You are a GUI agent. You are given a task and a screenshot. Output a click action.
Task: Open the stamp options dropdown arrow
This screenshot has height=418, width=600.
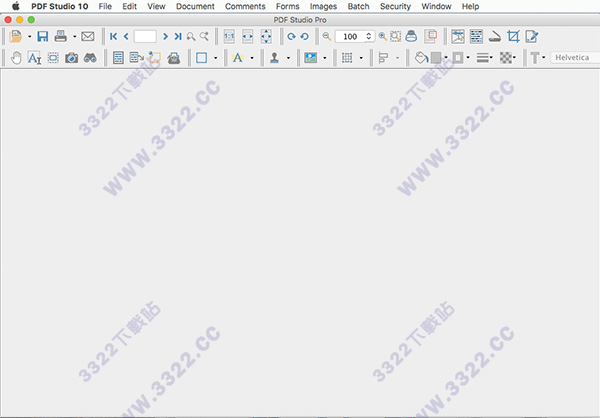pyautogui.click(x=288, y=58)
